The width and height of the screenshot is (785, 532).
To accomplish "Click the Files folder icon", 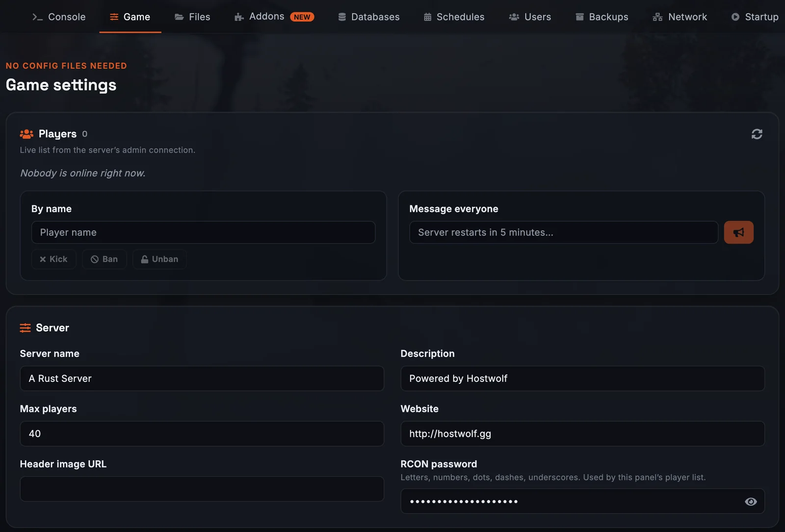I will 179,17.
